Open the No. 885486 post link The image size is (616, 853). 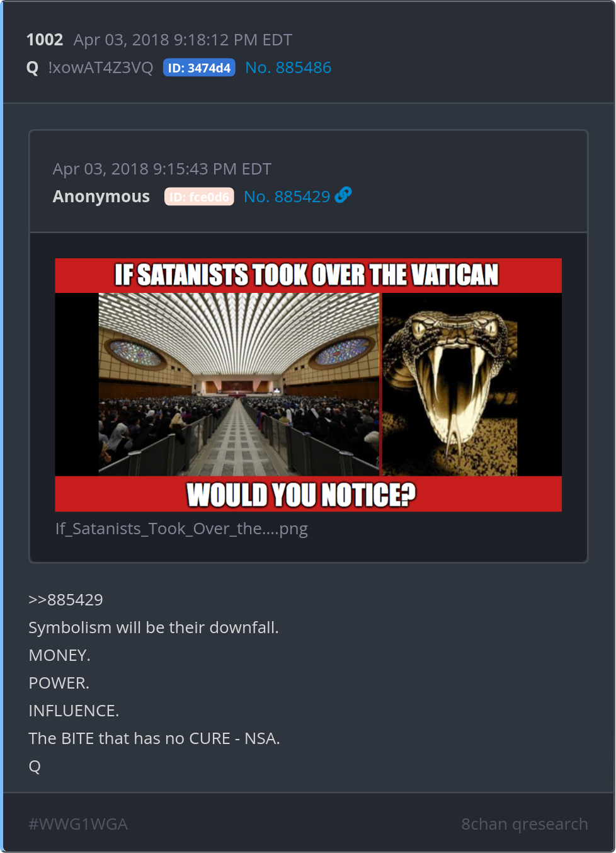click(288, 67)
